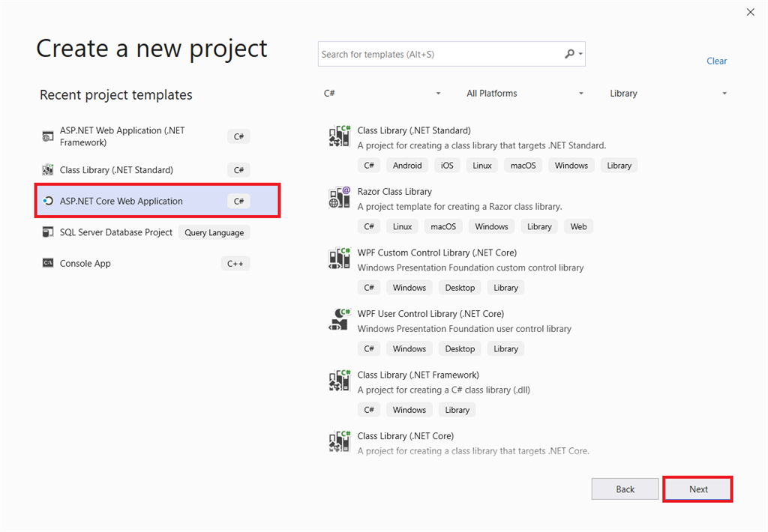Viewport: 768px width, 532px height.
Task: Click the Class Library (.NET Core) icon
Action: pyautogui.click(x=339, y=441)
